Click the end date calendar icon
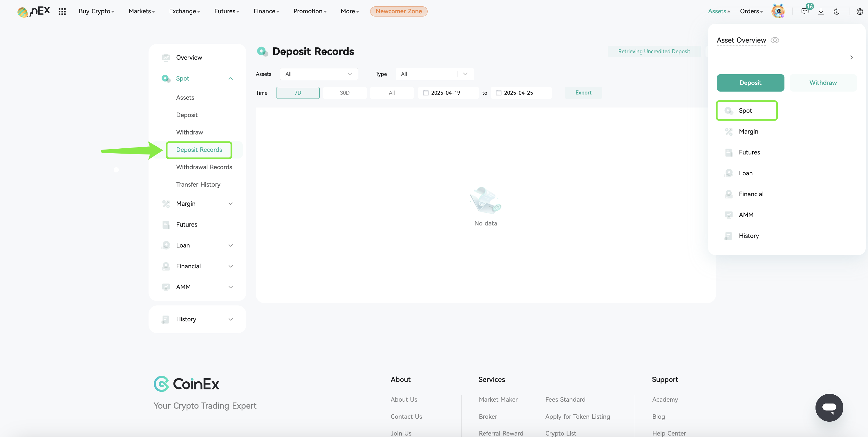 [498, 93]
